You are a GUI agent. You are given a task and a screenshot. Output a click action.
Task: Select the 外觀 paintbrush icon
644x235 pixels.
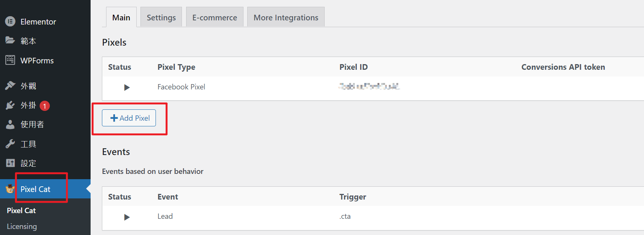coord(10,86)
